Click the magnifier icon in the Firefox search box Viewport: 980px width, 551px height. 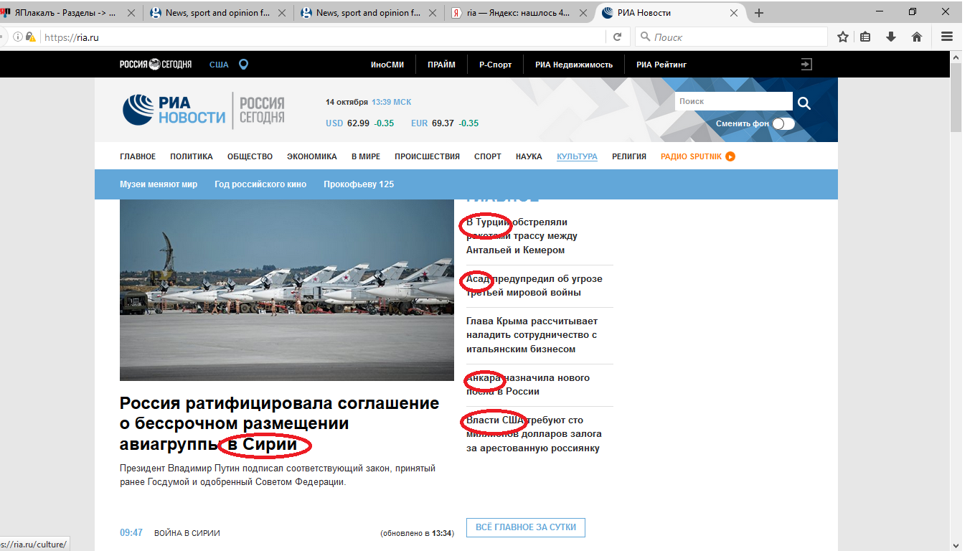(x=645, y=37)
